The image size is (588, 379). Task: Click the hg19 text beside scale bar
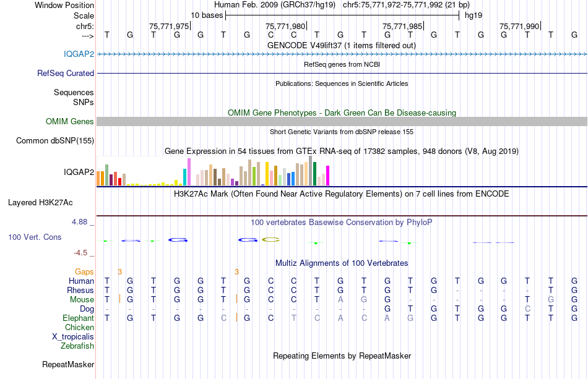click(473, 15)
